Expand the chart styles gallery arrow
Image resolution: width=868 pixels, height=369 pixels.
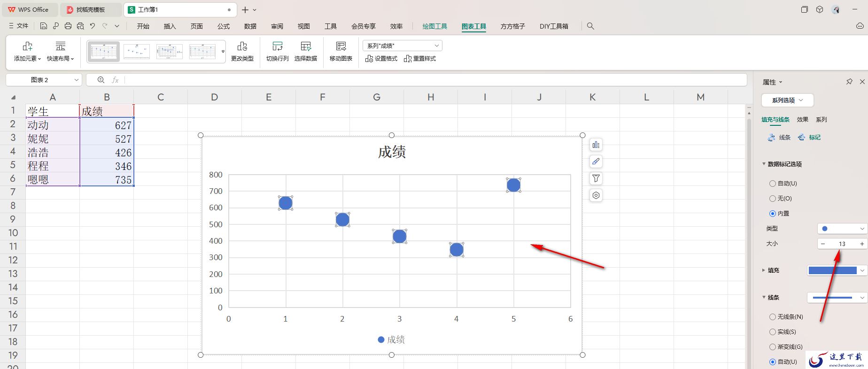pyautogui.click(x=223, y=51)
